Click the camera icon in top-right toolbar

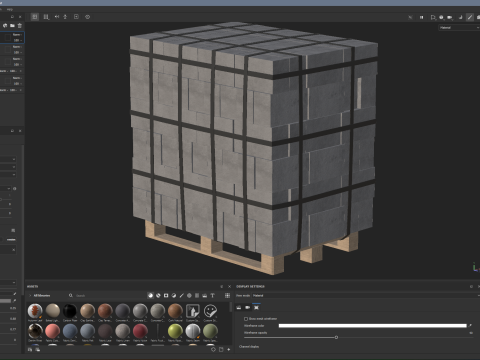(450, 17)
